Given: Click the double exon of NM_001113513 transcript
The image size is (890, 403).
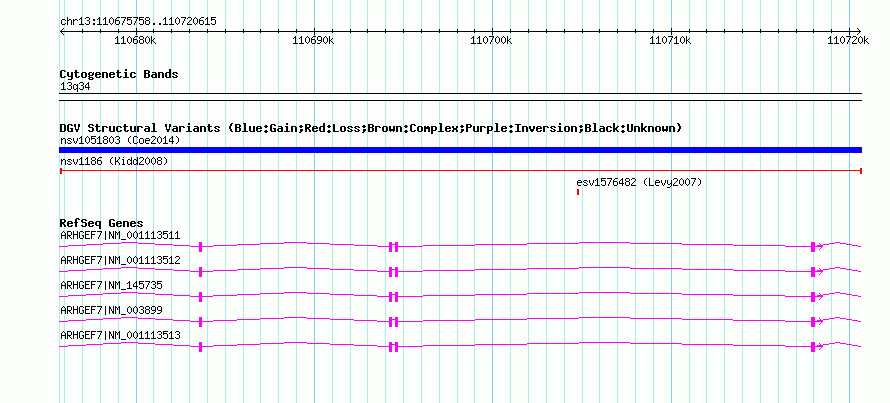Looking at the screenshot, I should tap(394, 347).
